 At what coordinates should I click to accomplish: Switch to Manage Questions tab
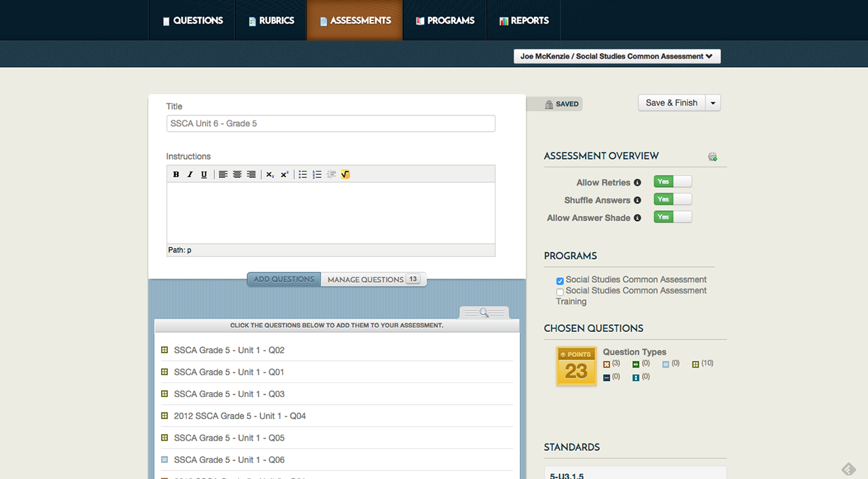click(x=372, y=279)
